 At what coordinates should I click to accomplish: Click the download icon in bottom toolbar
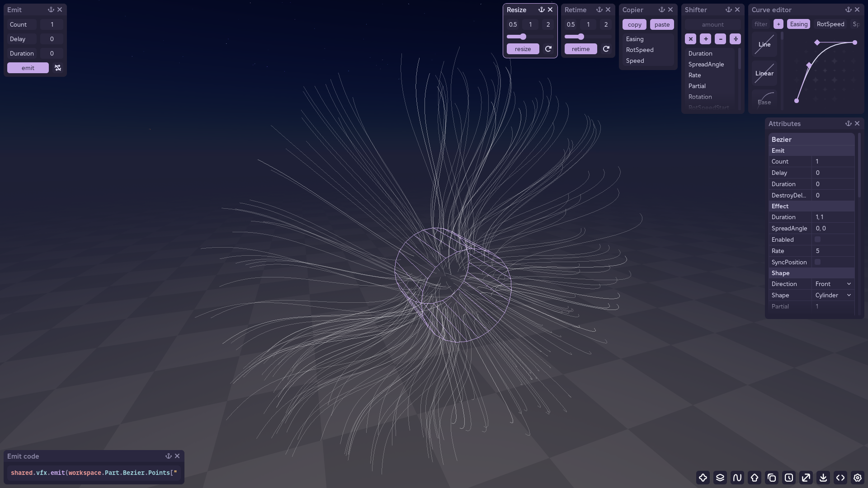pyautogui.click(x=823, y=478)
